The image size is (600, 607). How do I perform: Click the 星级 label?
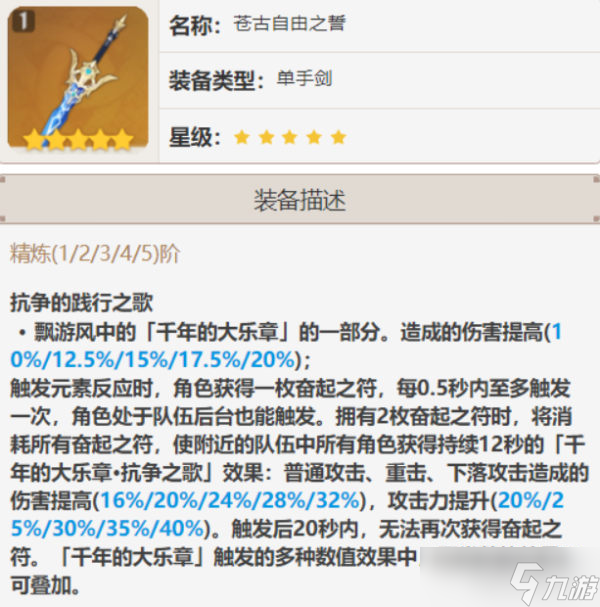195,137
